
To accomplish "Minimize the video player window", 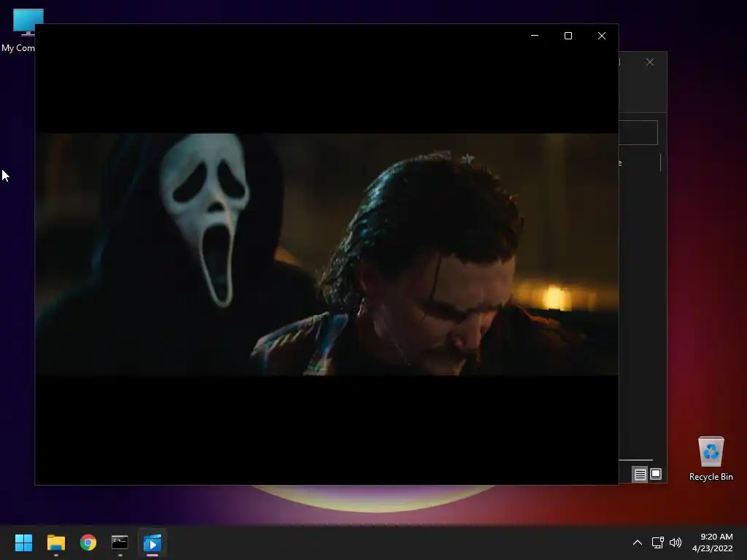I will click(x=535, y=36).
